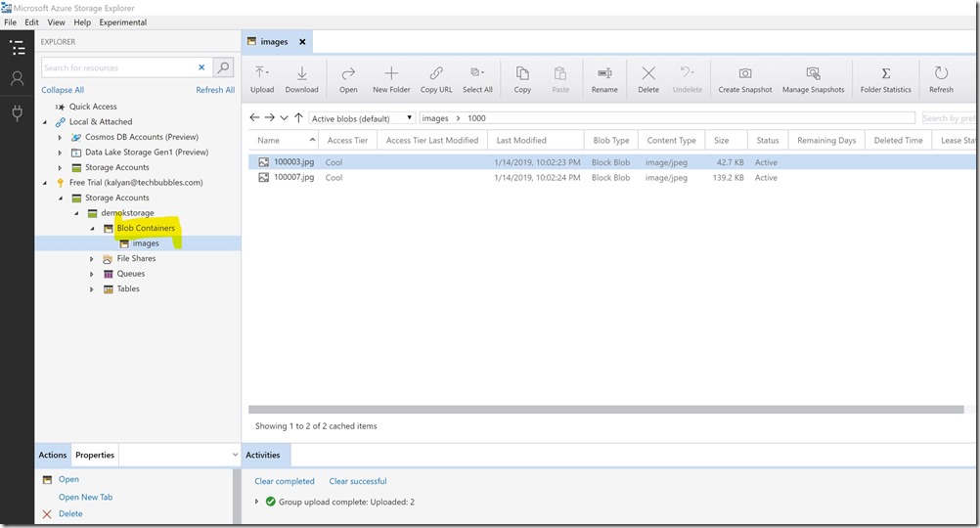Select the 100007.jpg blob row
Image resolution: width=980 pixels, height=528 pixels.
coord(611,177)
